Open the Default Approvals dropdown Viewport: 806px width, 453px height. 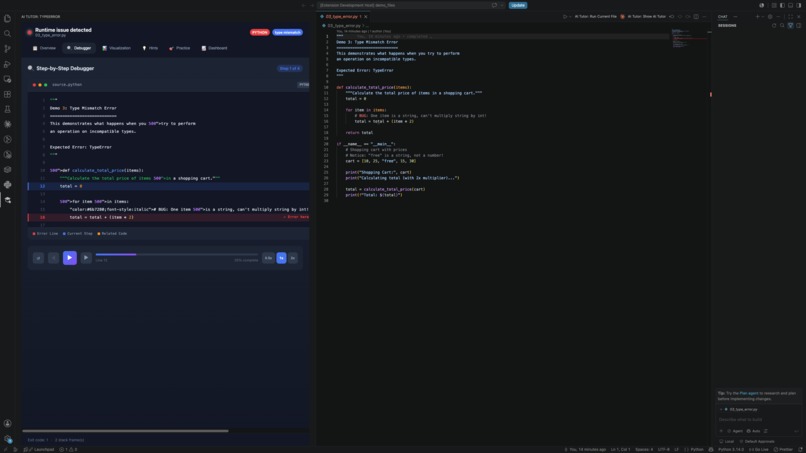pyautogui.click(x=757, y=441)
